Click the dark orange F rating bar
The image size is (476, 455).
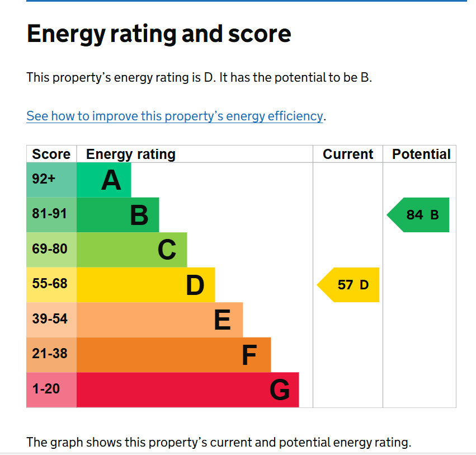(173, 355)
